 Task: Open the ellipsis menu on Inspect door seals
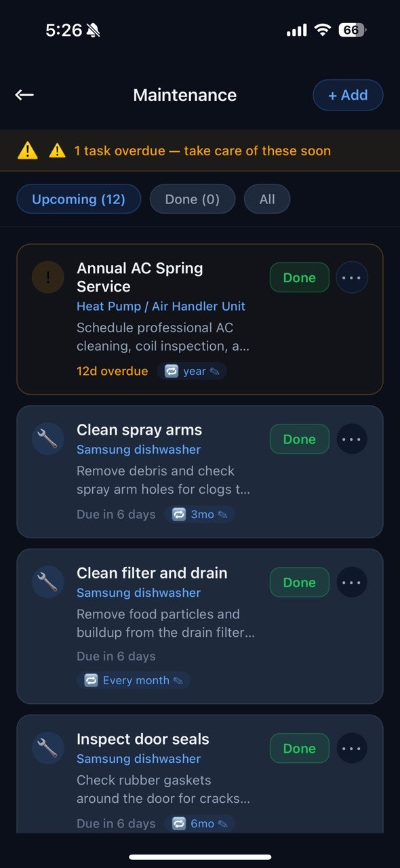(352, 748)
